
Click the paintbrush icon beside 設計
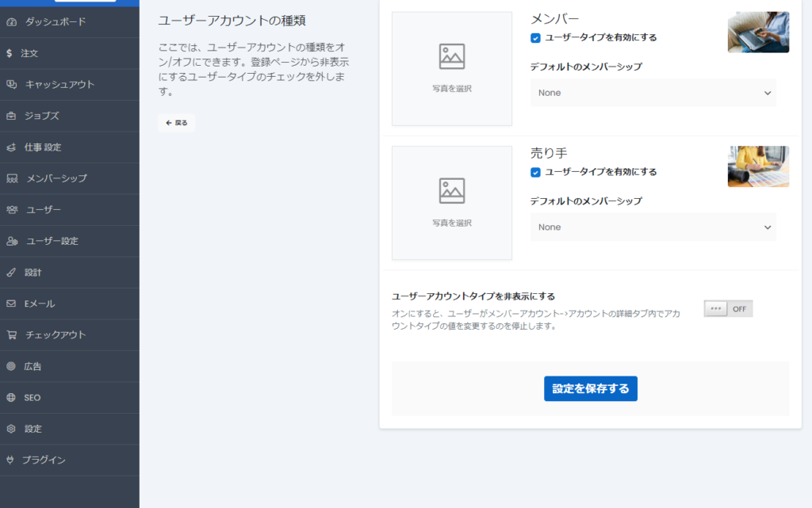pos(11,273)
